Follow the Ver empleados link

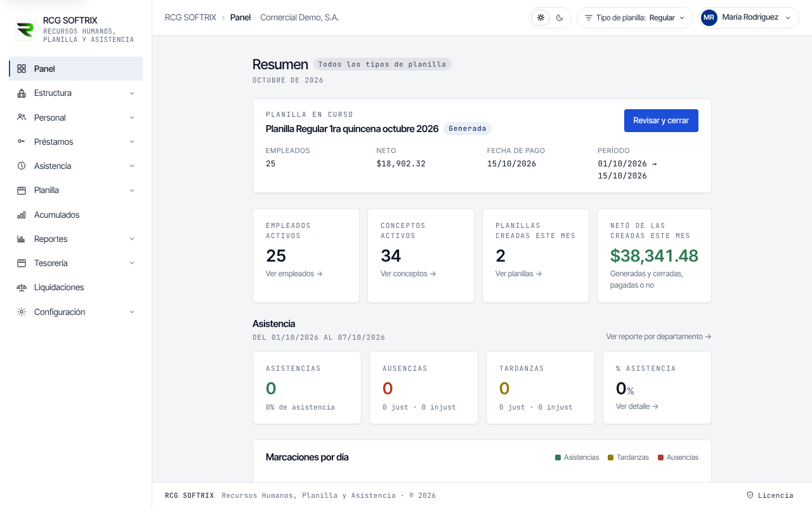pyautogui.click(x=294, y=274)
